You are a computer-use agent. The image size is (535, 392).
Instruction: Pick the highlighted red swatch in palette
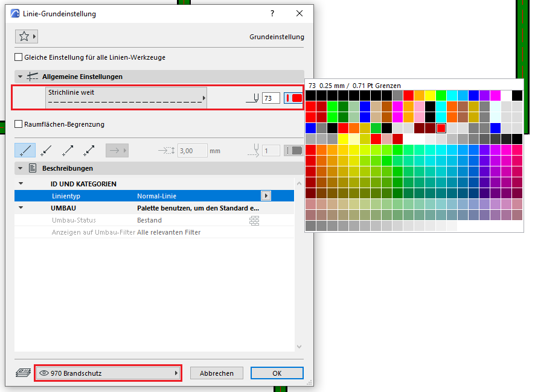coord(441,128)
